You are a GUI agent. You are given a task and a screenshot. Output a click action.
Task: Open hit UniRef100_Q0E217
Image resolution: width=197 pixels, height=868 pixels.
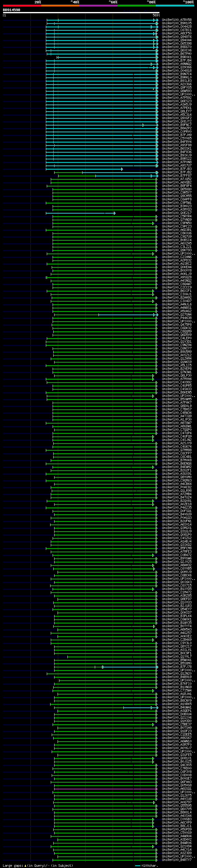177,213
